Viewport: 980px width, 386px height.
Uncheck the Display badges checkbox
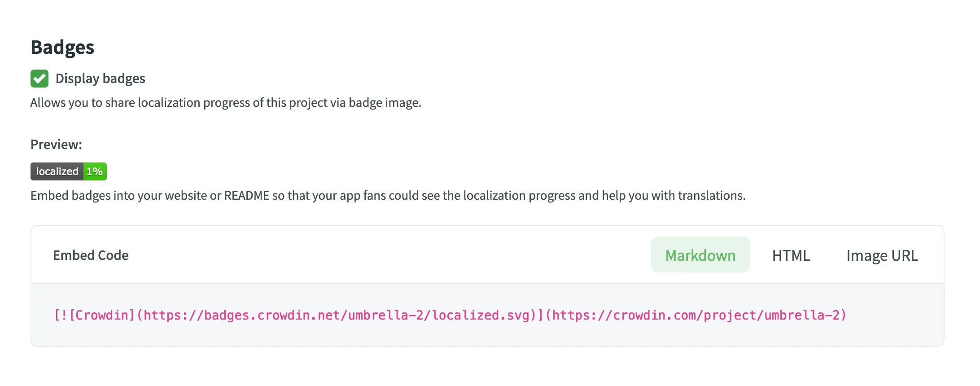pyautogui.click(x=39, y=79)
